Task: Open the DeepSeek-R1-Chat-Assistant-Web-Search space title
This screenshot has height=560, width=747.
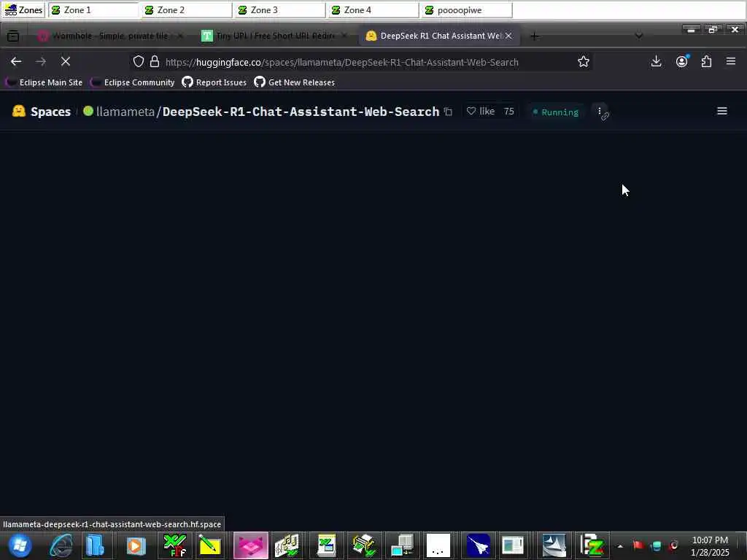Action: 301,112
